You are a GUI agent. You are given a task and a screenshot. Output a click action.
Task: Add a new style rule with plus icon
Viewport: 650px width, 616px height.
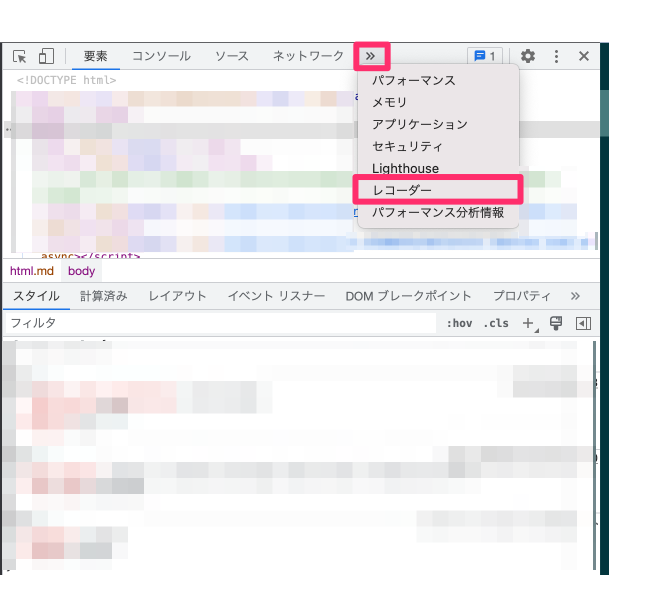tap(529, 323)
